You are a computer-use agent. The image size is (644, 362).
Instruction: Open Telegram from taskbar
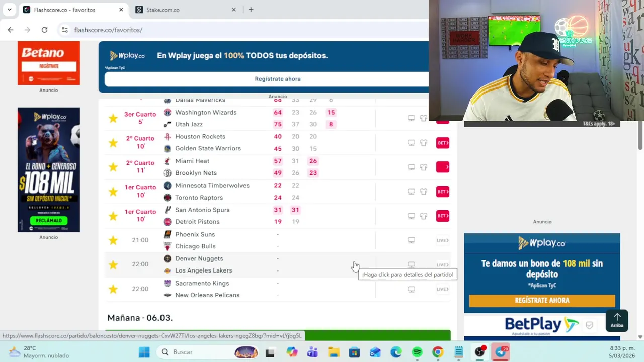click(501, 352)
